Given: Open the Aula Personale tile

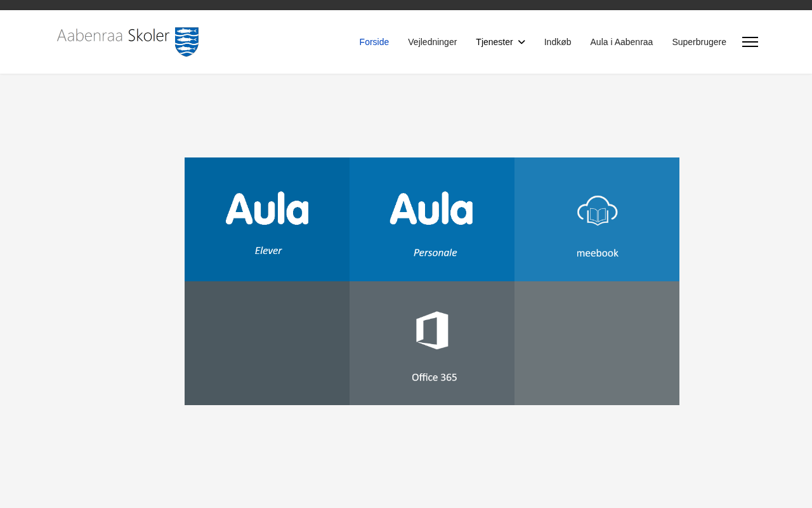Looking at the screenshot, I should 432,219.
